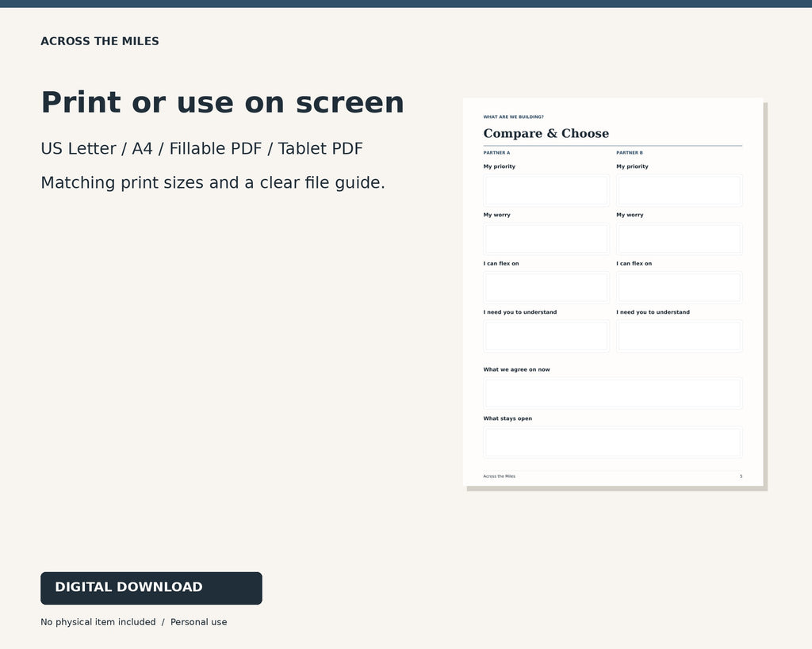Click the 'What stays open' label
This screenshot has height=649, width=812.
click(507, 418)
